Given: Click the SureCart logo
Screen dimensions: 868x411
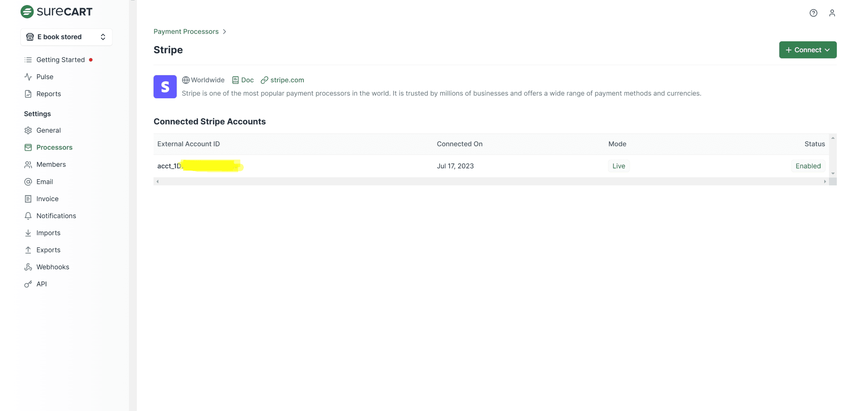Looking at the screenshot, I should point(56,12).
